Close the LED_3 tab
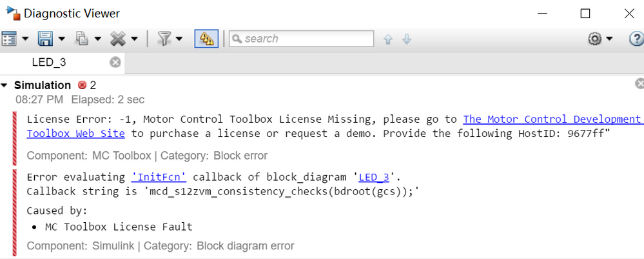 115,62
